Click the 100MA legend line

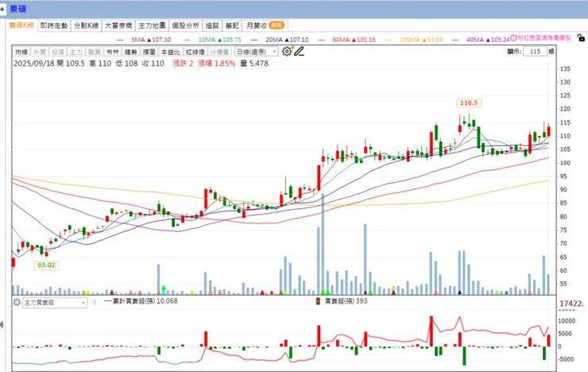pos(414,40)
